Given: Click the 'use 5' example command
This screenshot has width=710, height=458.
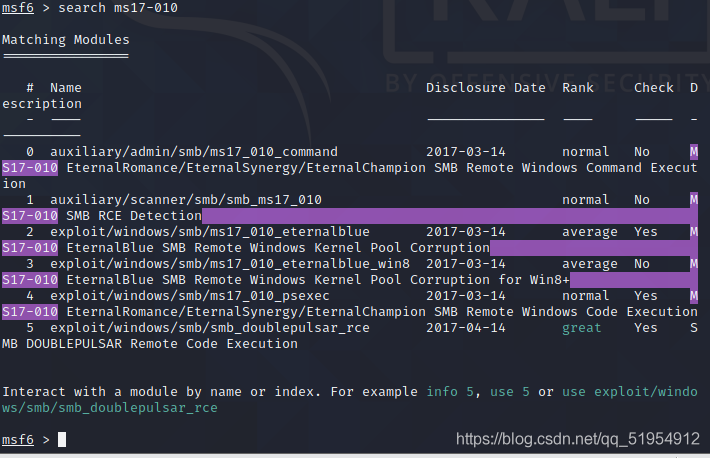Looking at the screenshot, I should pyautogui.click(x=509, y=392).
